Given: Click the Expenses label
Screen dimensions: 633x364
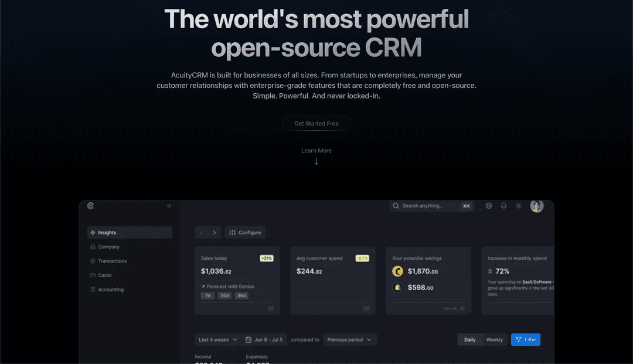Looking at the screenshot, I should point(257,357).
